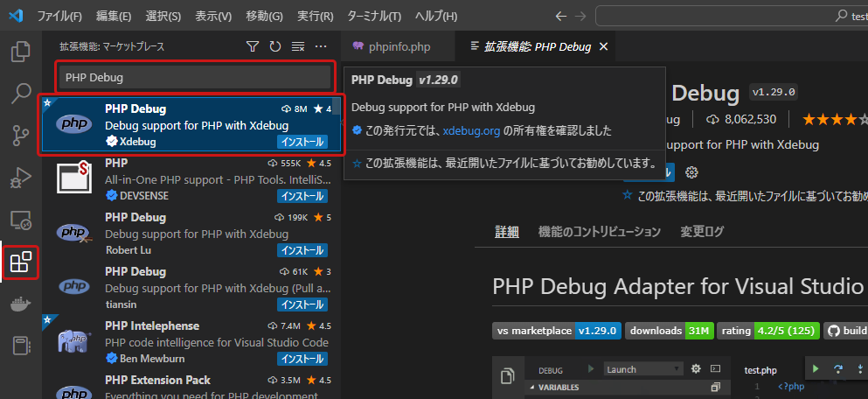Open the Run and Debug view
Image resolution: width=868 pixels, height=399 pixels.
point(21,178)
